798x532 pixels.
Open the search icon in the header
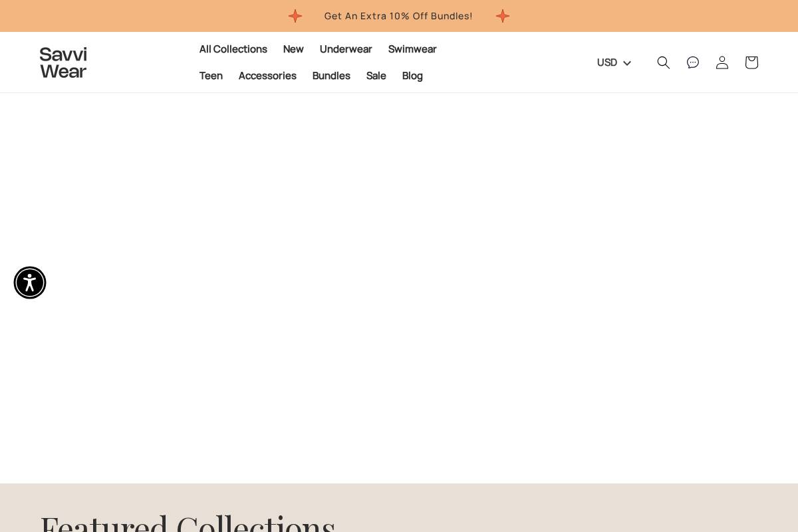tap(664, 63)
